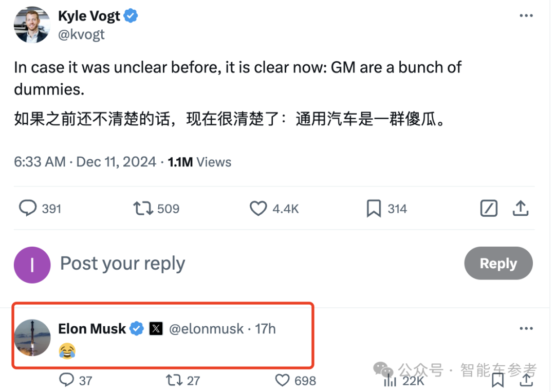Viewport: 555px width, 392px height.
Task: Share Kyle Vogt's post via share icon
Action: [521, 208]
